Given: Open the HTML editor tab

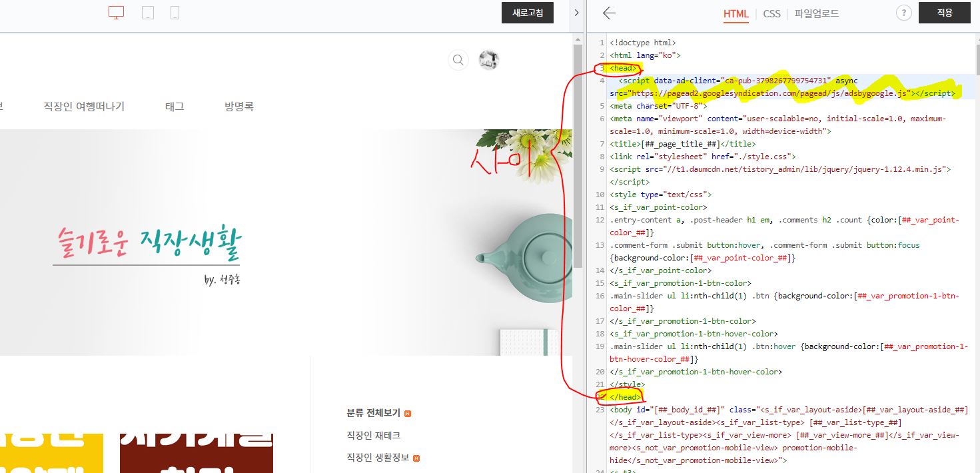Looking at the screenshot, I should pyautogui.click(x=736, y=13).
